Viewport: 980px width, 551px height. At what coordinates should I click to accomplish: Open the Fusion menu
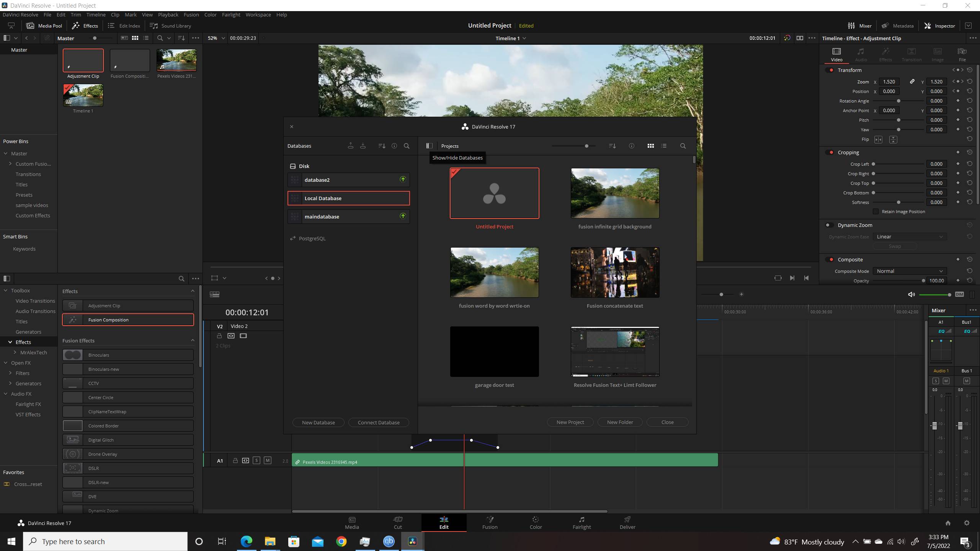[x=191, y=15]
